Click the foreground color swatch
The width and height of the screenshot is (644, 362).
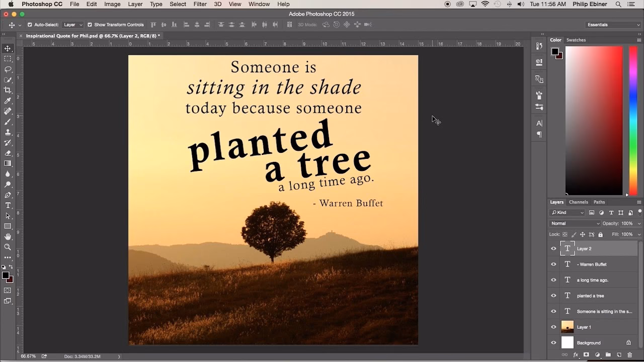point(5,275)
